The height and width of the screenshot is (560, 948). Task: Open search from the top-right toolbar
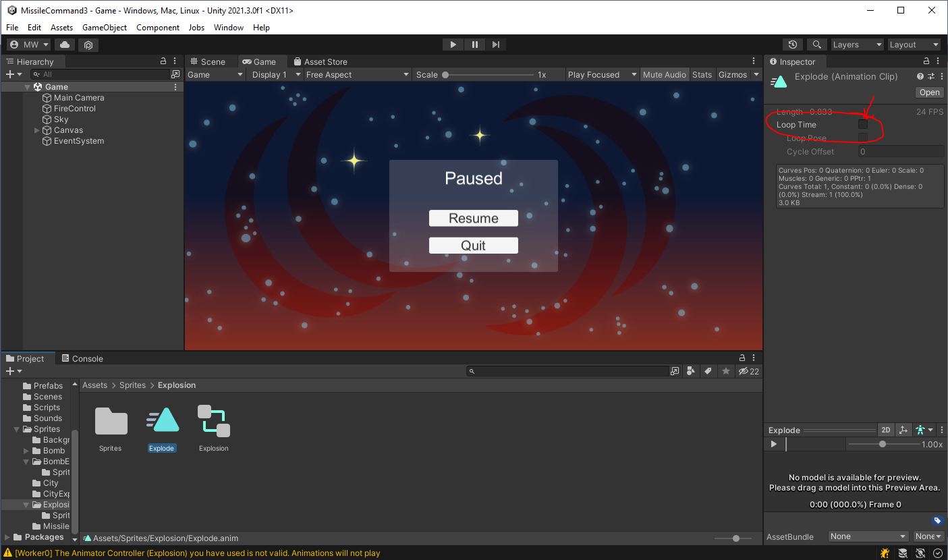pos(816,45)
